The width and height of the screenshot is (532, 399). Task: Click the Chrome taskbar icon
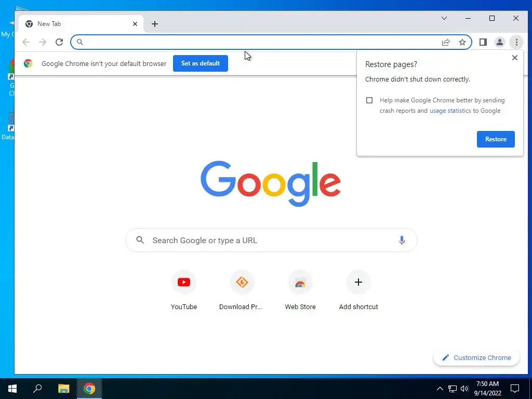89,389
